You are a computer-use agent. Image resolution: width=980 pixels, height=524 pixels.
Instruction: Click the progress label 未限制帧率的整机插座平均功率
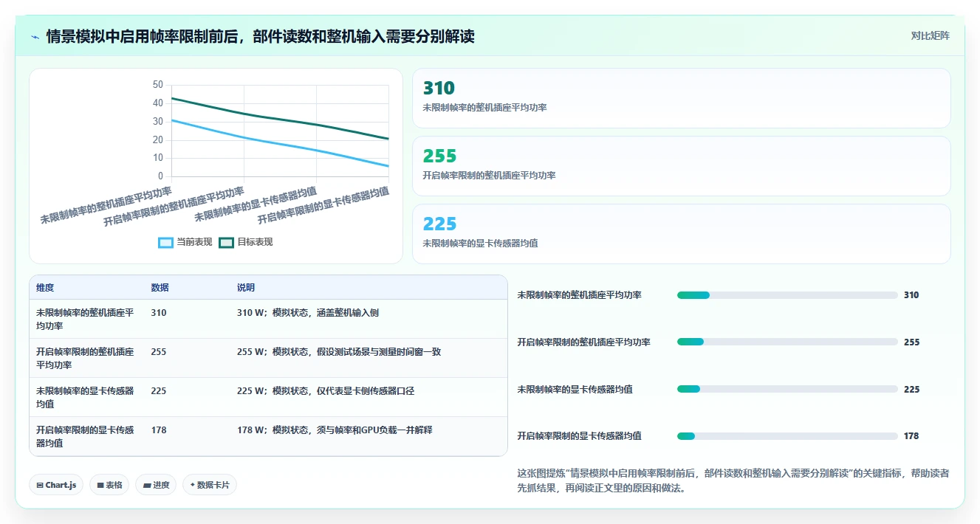(x=579, y=295)
